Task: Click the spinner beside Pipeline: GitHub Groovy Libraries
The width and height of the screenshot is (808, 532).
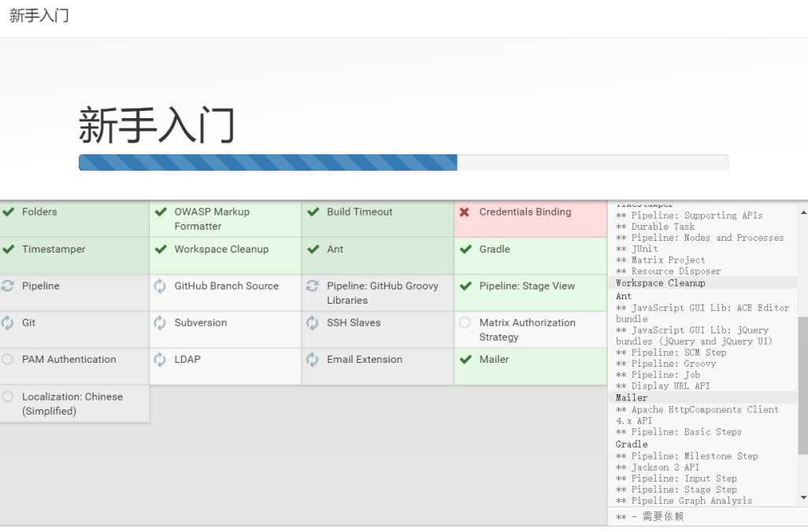Action: [x=313, y=286]
